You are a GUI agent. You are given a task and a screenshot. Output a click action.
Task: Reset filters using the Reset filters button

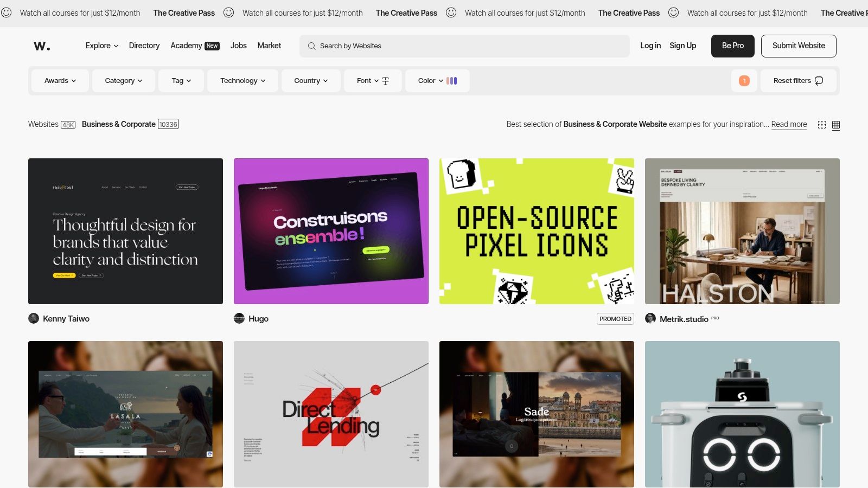799,81
